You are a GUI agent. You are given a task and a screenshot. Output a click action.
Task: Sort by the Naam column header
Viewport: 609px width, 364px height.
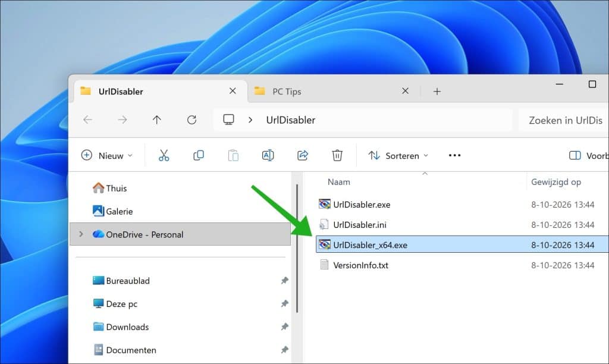click(x=338, y=182)
